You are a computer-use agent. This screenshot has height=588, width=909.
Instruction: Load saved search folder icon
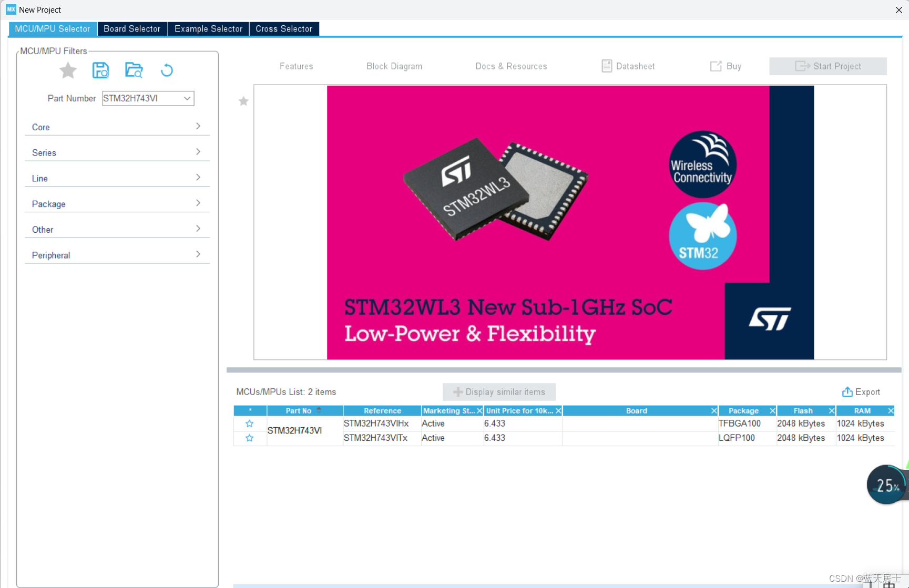pyautogui.click(x=134, y=70)
